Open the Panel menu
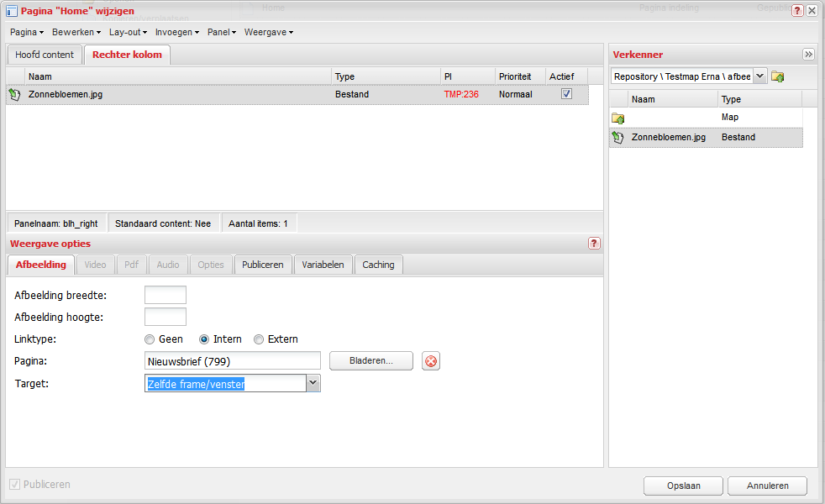 pyautogui.click(x=222, y=32)
